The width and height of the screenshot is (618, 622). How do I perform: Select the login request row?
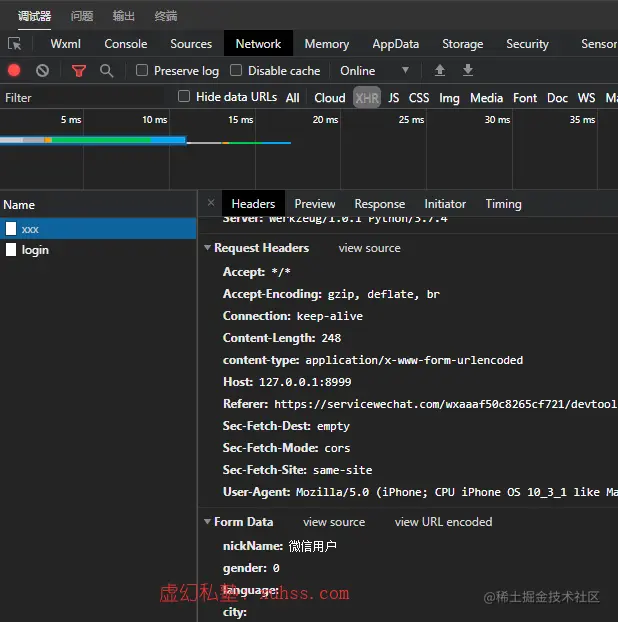click(x=98, y=250)
